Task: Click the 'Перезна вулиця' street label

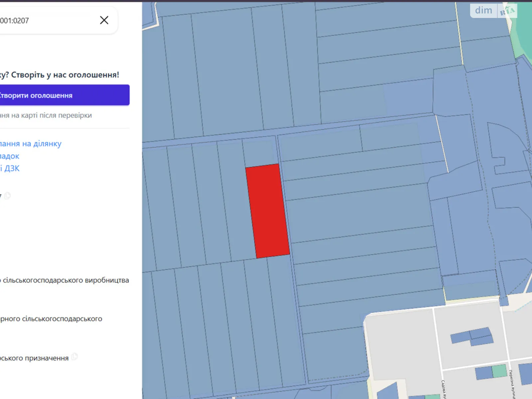Action: pyautogui.click(x=512, y=384)
